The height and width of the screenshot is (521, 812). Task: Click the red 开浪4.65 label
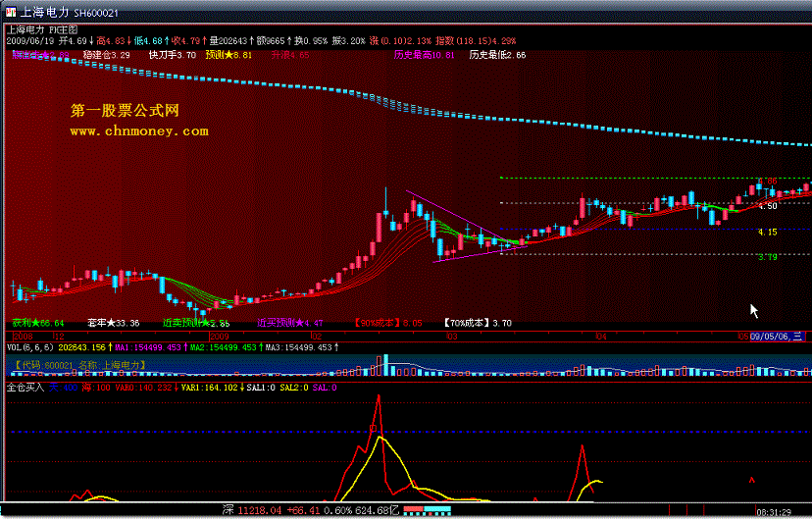tap(290, 54)
